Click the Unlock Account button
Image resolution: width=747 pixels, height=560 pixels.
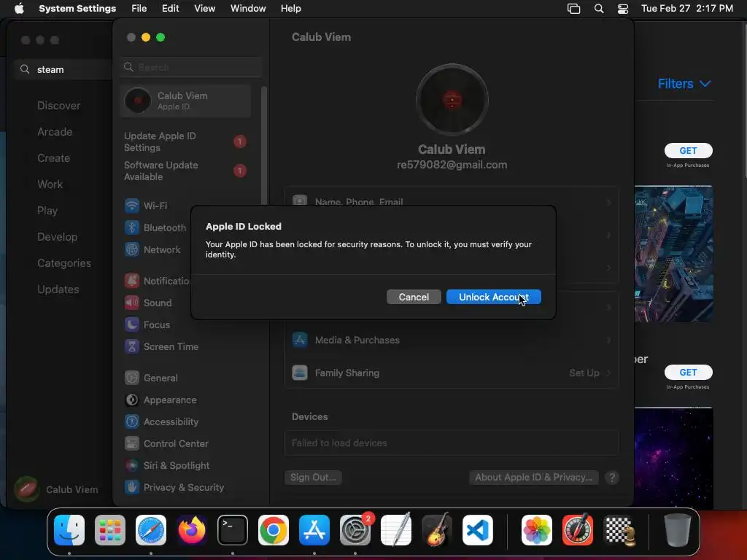tap(494, 297)
